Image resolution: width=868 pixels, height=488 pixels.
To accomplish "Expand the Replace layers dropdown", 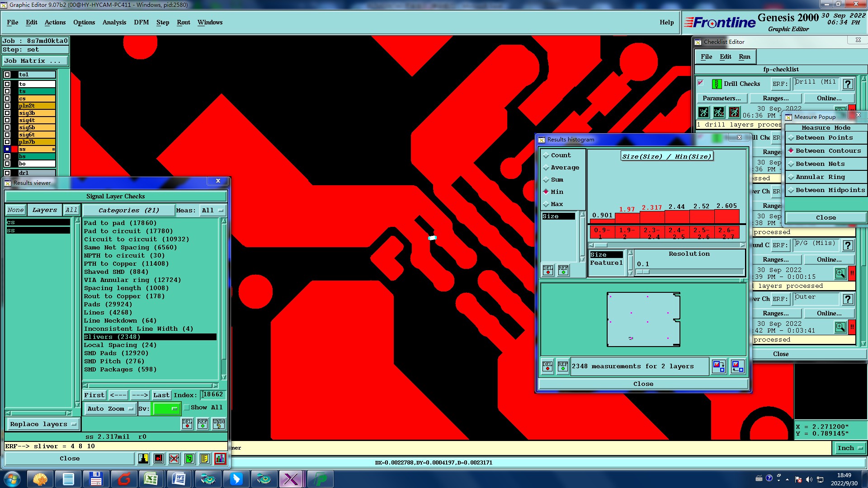I will (x=43, y=424).
